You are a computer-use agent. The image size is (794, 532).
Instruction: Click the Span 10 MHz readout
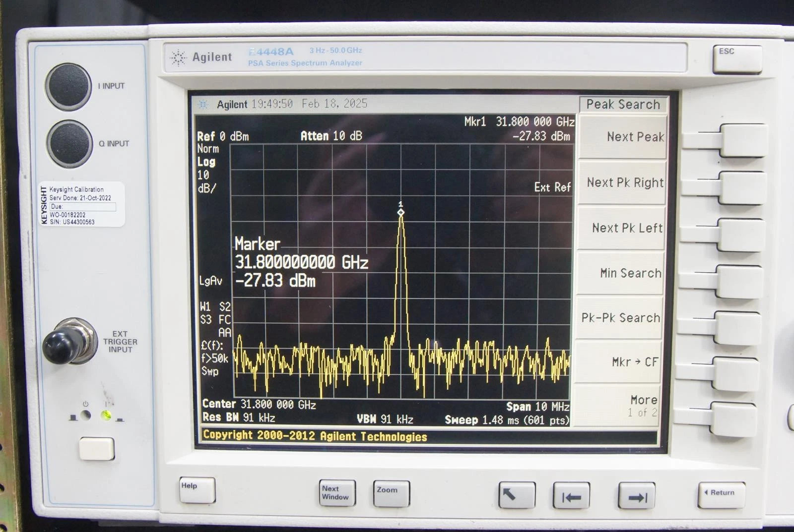pyautogui.click(x=538, y=407)
